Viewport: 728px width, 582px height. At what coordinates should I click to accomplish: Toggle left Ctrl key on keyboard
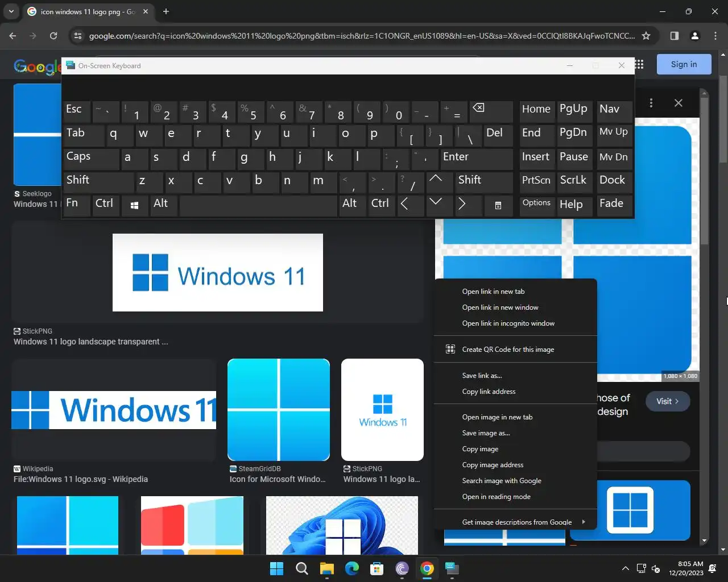coord(106,205)
